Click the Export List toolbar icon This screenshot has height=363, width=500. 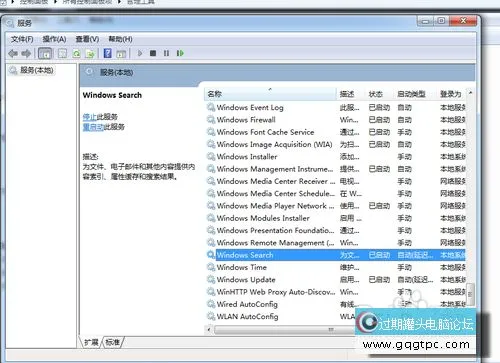[90, 53]
